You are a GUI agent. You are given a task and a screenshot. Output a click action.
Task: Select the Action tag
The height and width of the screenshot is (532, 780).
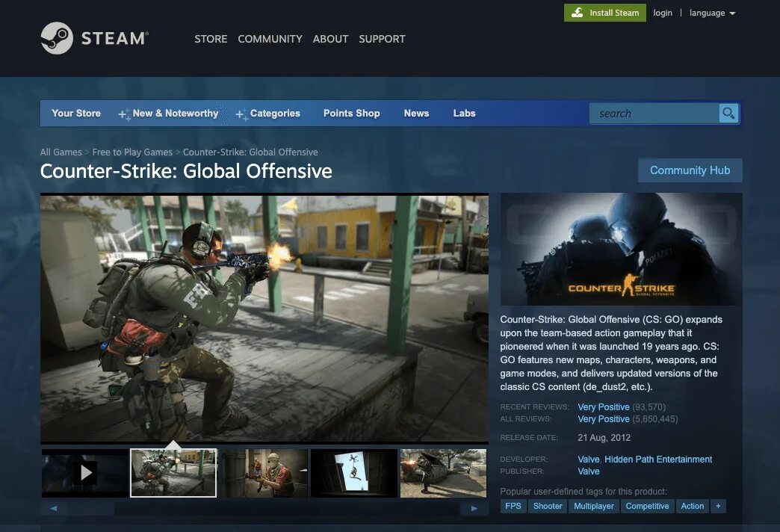[x=693, y=506]
